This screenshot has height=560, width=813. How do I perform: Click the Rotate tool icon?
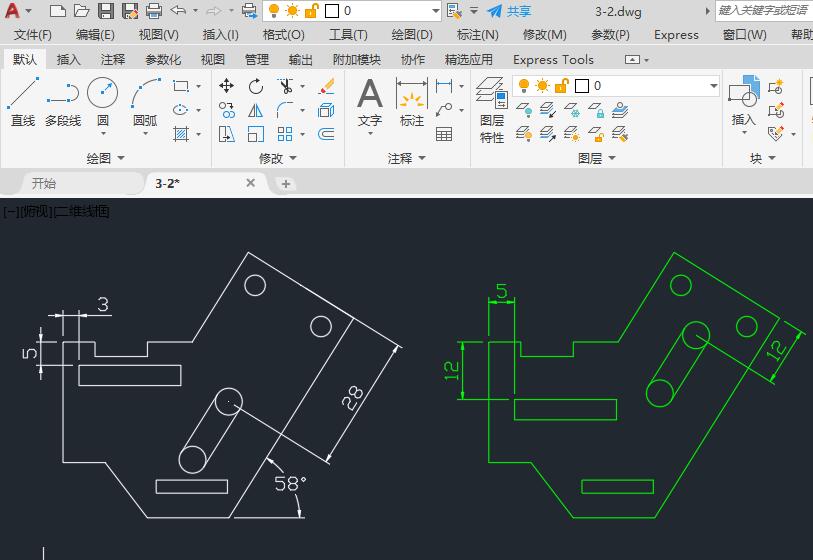256,86
